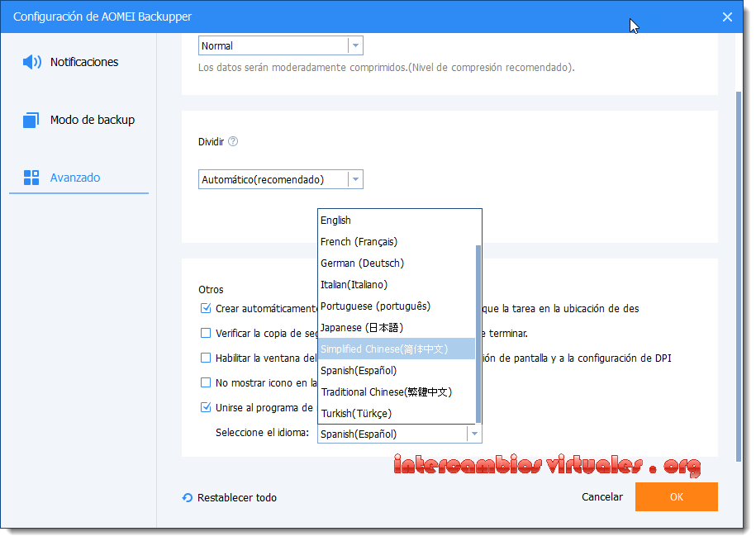Pick Spanish(Español) in the list
756x541 pixels.
point(397,370)
